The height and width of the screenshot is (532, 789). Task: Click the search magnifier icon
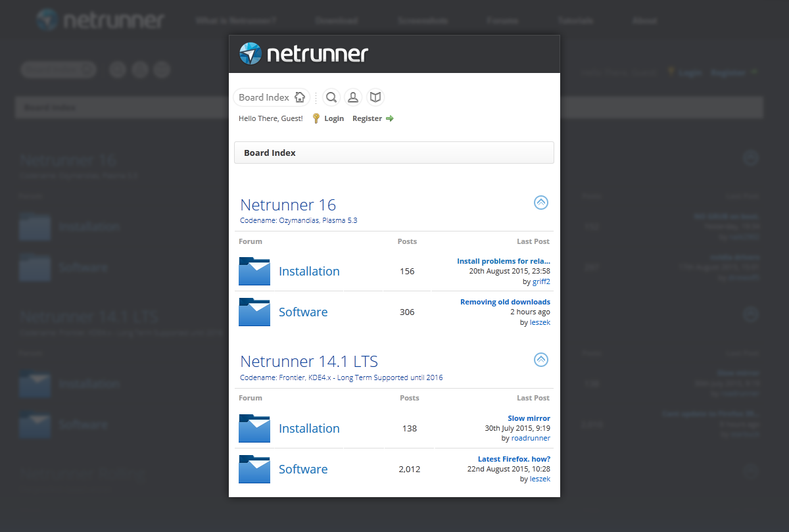click(x=331, y=97)
